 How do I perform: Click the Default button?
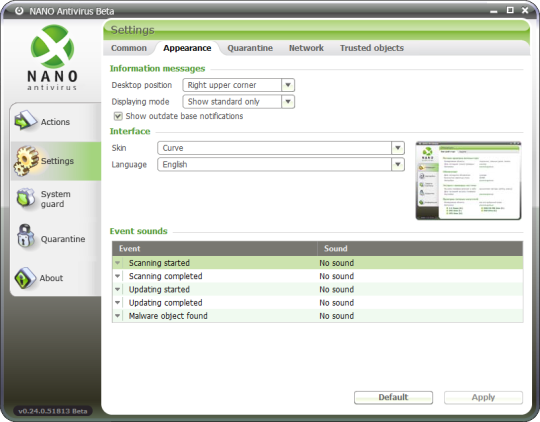click(x=393, y=397)
